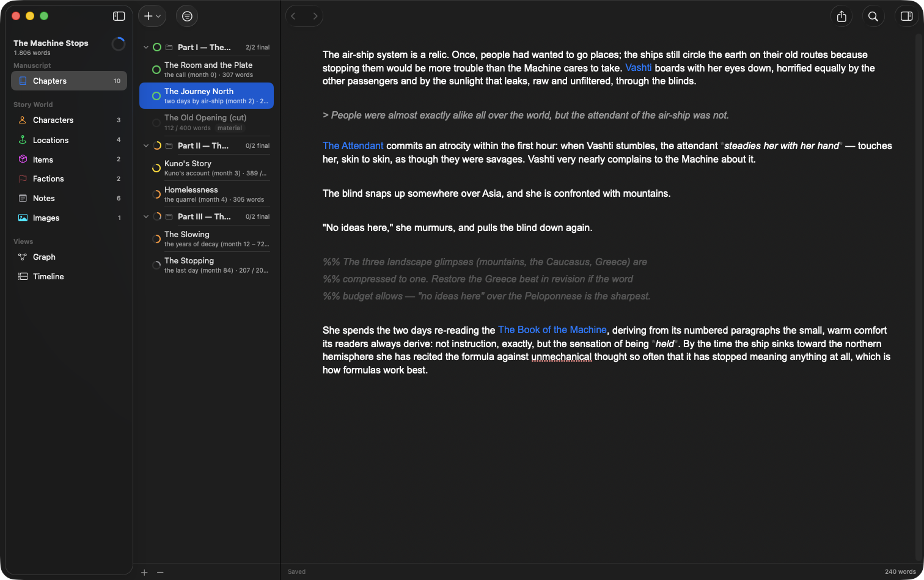
Task: Click the share export icon
Action: [842, 17]
